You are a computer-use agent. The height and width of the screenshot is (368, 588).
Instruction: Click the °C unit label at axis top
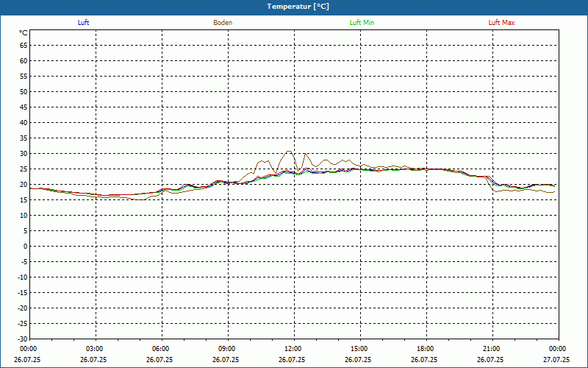click(x=24, y=33)
